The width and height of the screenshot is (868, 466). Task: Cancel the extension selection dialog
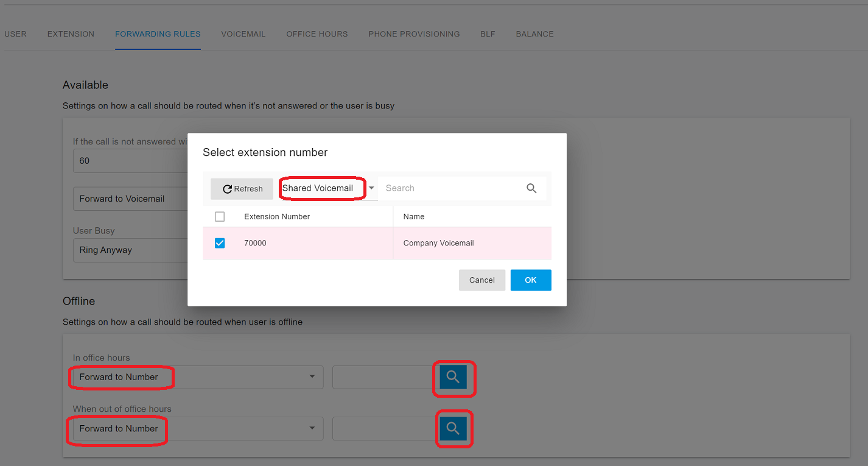[x=482, y=280]
